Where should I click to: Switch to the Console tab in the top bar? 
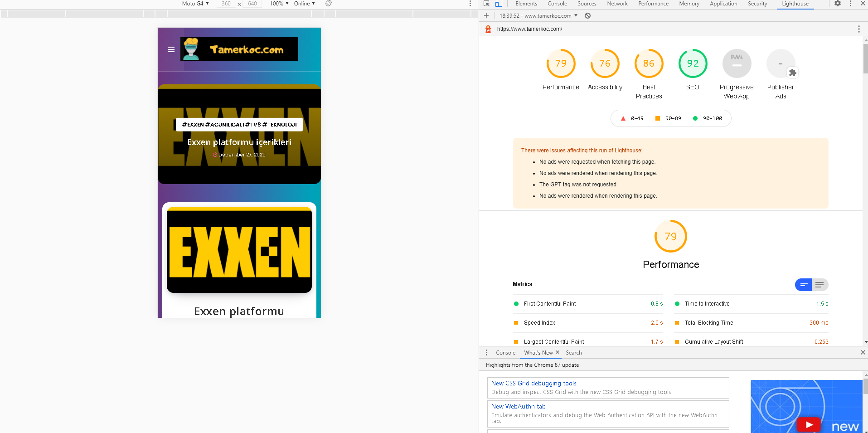pyautogui.click(x=557, y=4)
